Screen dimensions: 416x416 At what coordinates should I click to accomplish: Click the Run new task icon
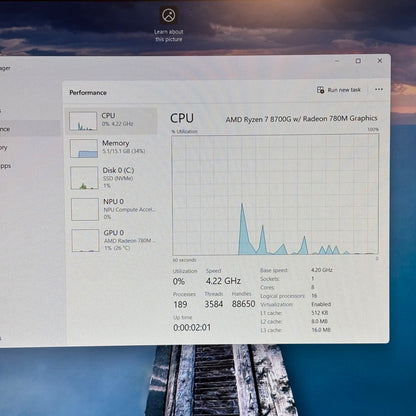coord(321,90)
